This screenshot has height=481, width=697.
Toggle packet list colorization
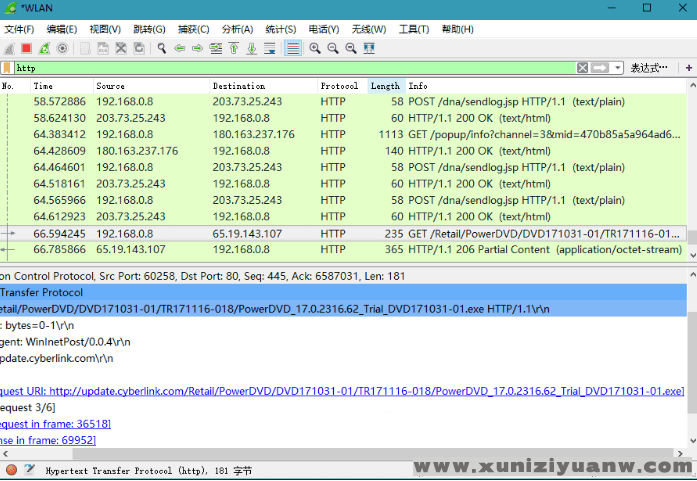[293, 48]
